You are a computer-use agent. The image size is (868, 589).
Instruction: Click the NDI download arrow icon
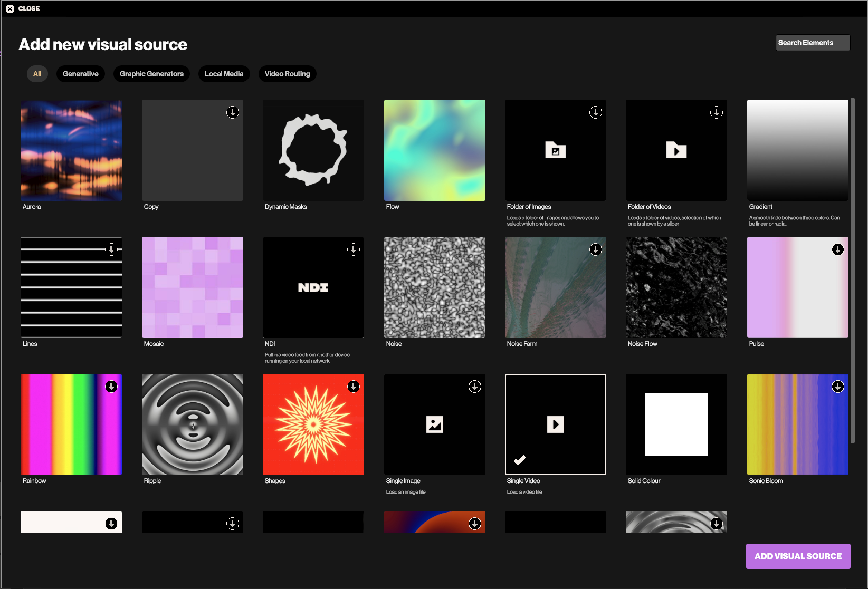[354, 249]
